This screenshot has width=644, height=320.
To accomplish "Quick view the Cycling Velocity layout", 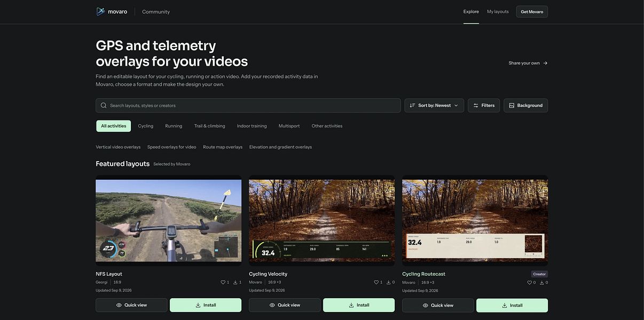I will click(x=285, y=305).
